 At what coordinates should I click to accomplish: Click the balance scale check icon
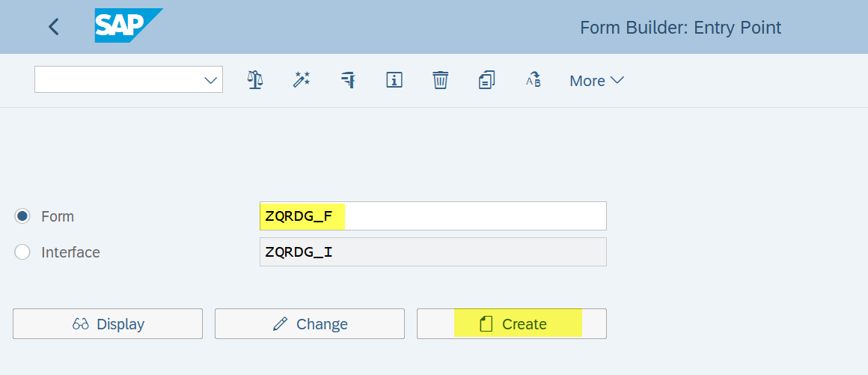tap(255, 79)
